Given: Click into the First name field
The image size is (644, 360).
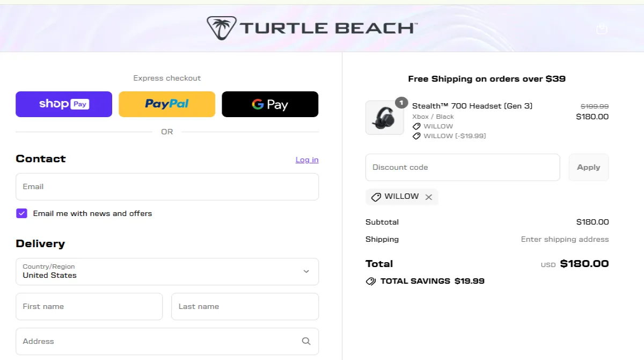Looking at the screenshot, I should (89, 307).
